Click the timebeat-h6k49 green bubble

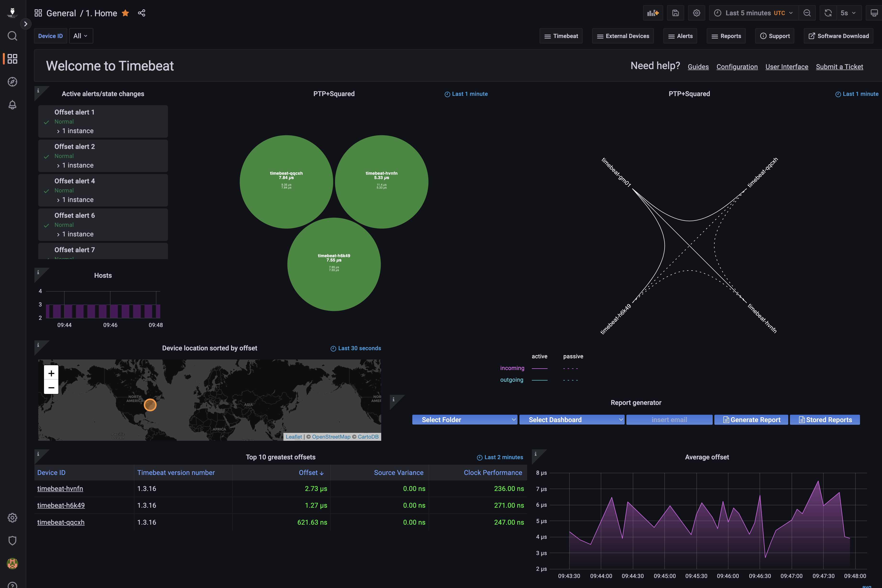[x=334, y=264]
